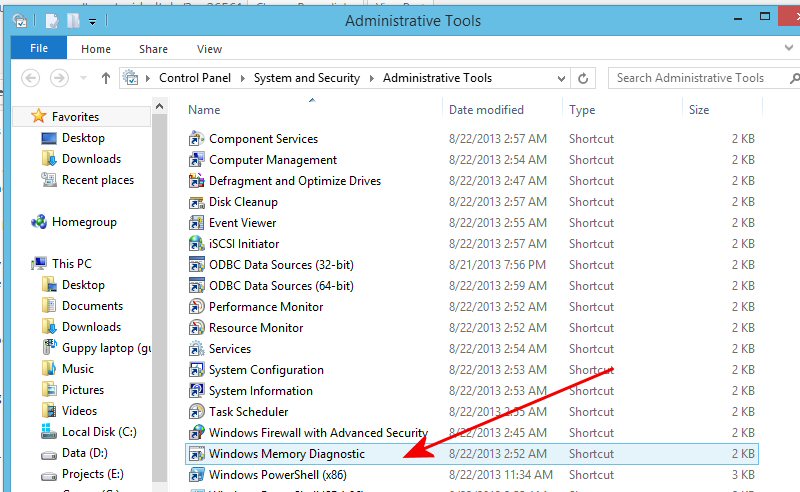Click the System Information icon
Viewport: 800px width, 492px height.
(196, 391)
